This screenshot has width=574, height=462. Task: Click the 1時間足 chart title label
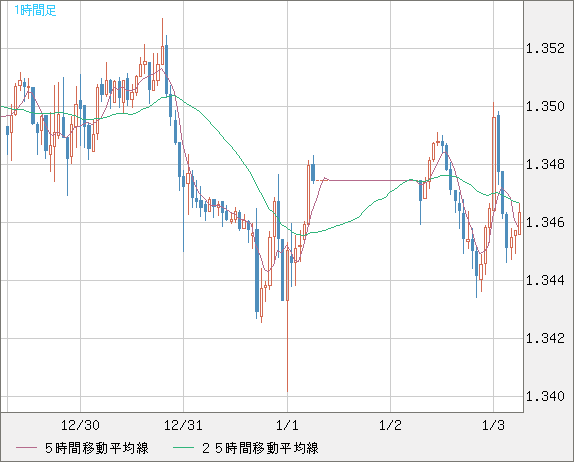point(35,10)
